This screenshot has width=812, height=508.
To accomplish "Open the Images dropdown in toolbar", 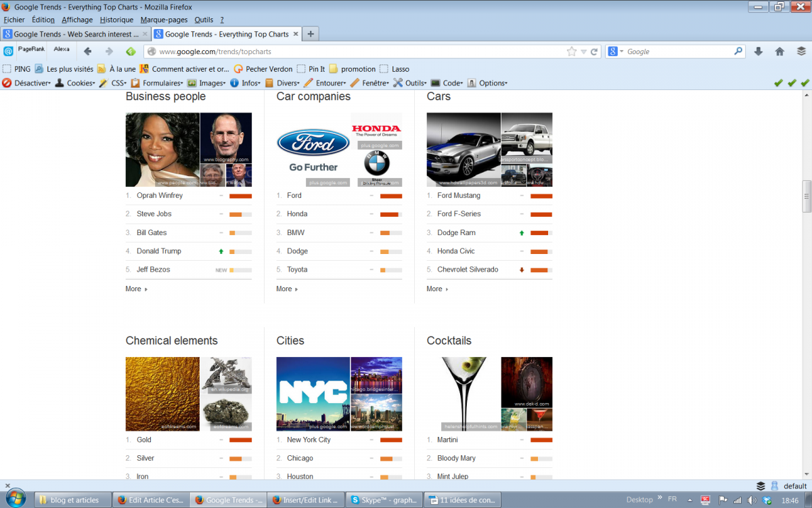I will pyautogui.click(x=206, y=83).
